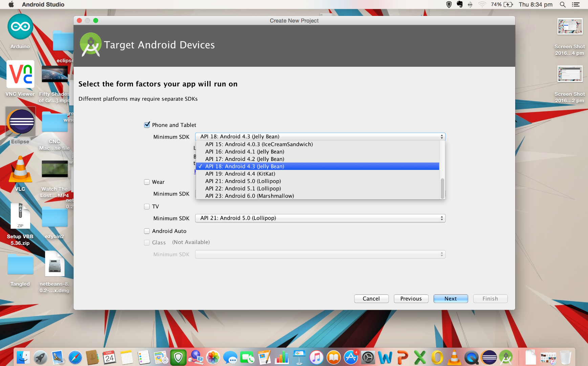Open Tangled folder on desktop
Image resolution: width=588 pixels, height=366 pixels.
point(20,264)
